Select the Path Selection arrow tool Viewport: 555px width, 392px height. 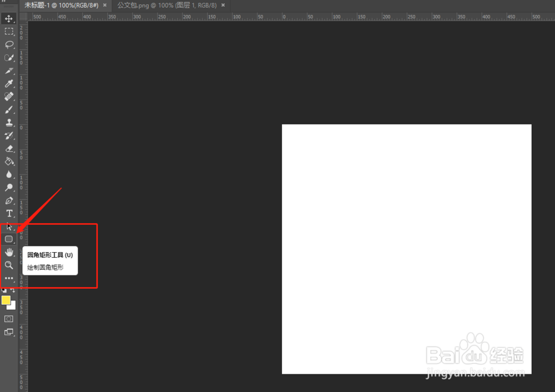[x=9, y=227]
